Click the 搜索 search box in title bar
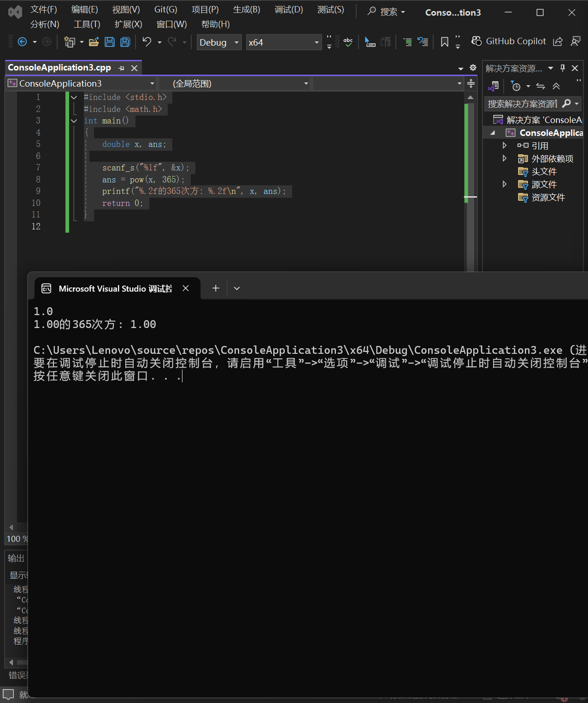 [386, 12]
